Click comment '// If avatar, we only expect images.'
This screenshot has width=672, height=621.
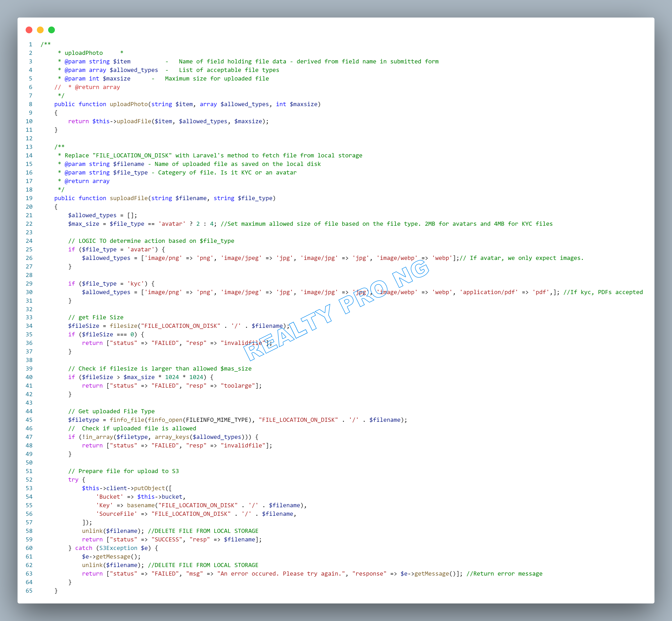tap(522, 258)
